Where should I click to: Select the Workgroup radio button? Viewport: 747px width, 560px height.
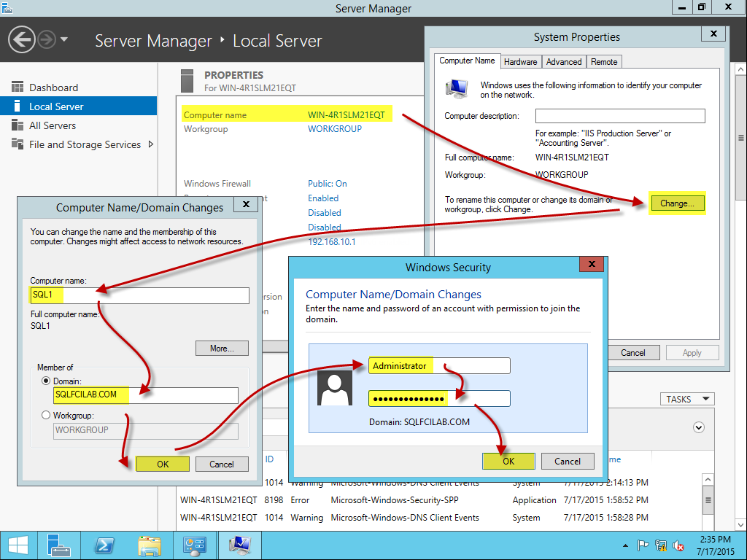[x=46, y=415]
